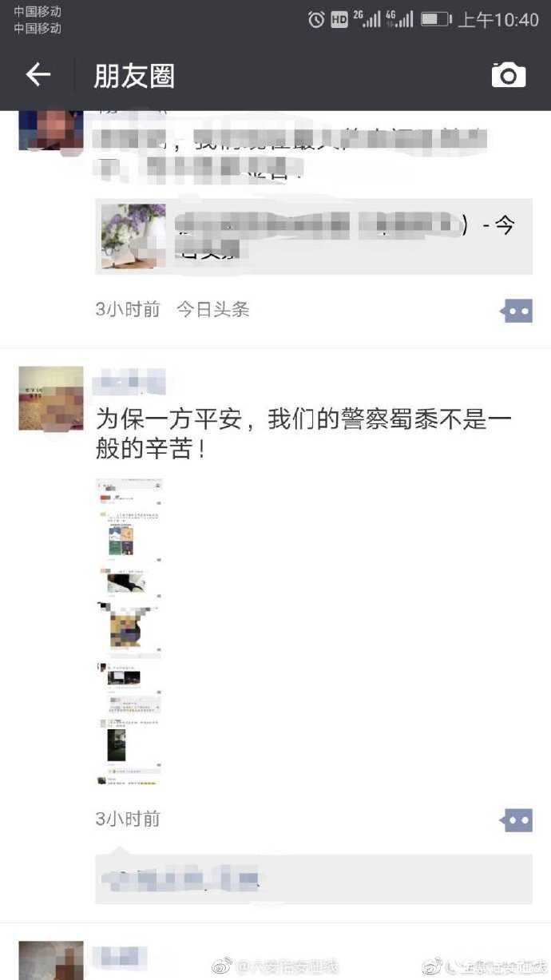Image resolution: width=551 pixels, height=980 pixels.
Task: Tap the 4G signal strength icon
Action: pyautogui.click(x=399, y=19)
